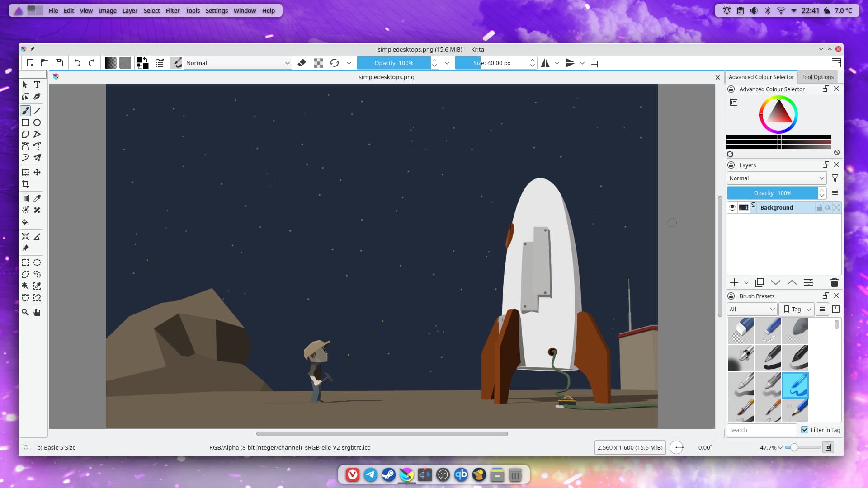Screen dimensions: 868x488
Task: Open the layer blending mode dropdown
Action: pos(776,178)
